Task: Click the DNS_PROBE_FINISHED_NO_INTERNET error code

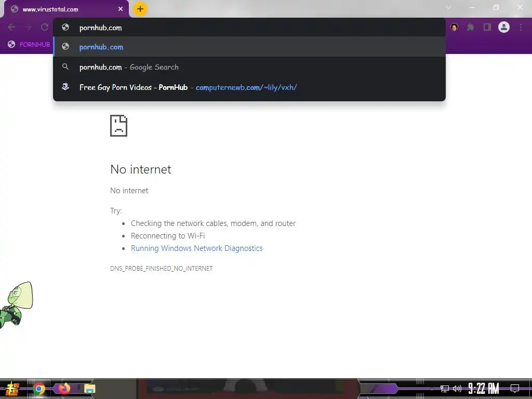Action: point(162,269)
